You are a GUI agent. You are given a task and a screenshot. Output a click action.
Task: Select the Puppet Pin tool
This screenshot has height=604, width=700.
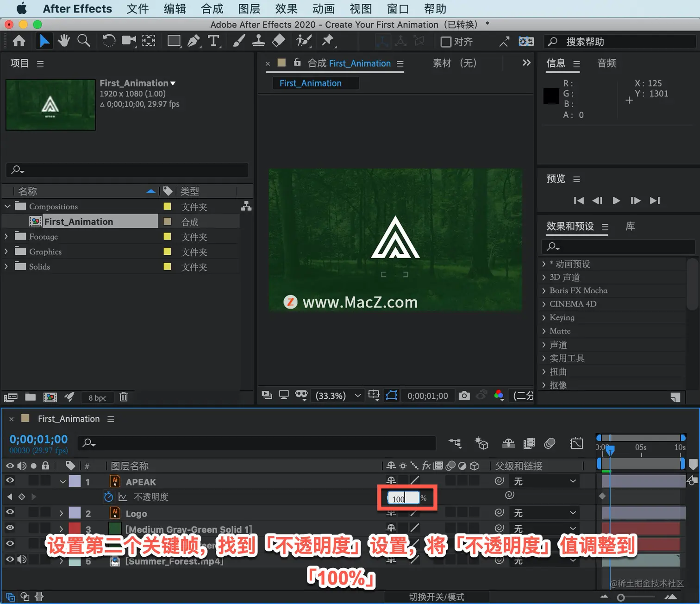tap(328, 41)
